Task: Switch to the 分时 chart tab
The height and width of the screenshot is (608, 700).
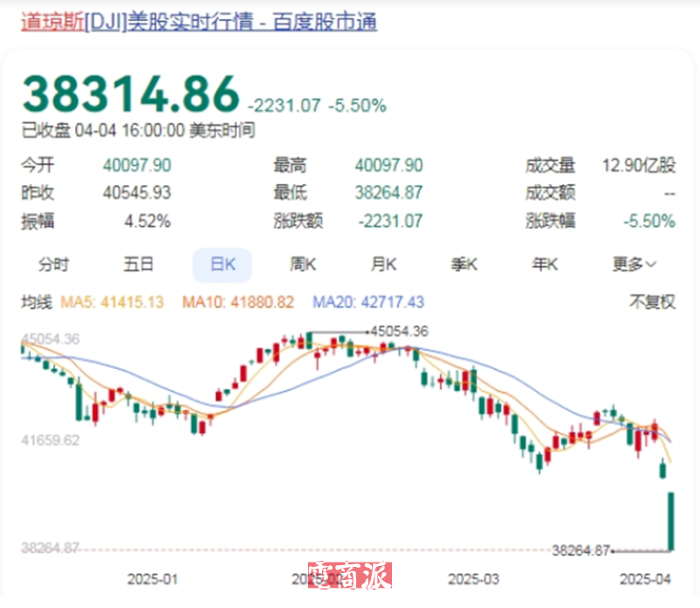Action: click(53, 264)
